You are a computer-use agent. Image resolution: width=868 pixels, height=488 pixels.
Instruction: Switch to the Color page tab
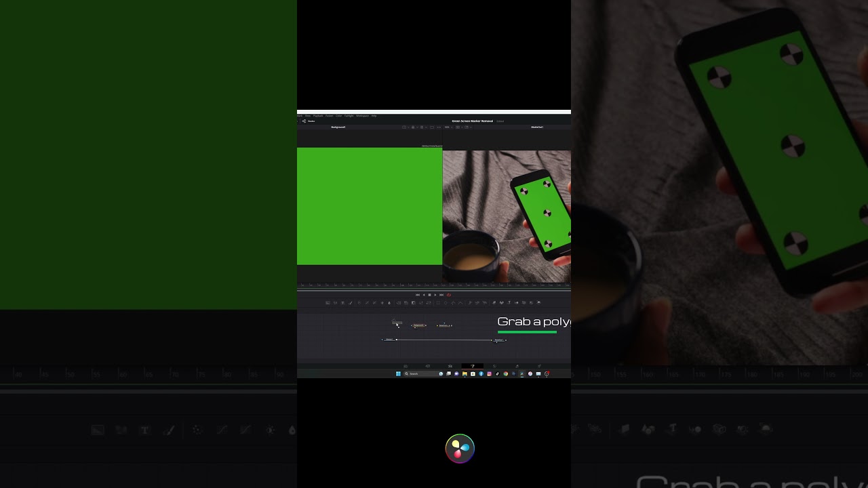(x=494, y=366)
